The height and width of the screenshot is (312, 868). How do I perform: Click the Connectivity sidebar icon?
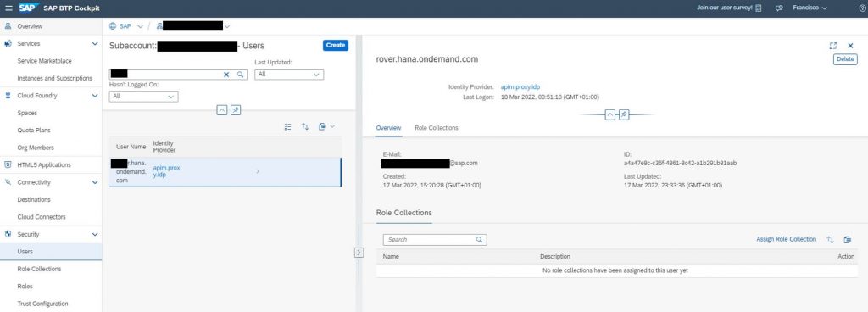(8, 182)
